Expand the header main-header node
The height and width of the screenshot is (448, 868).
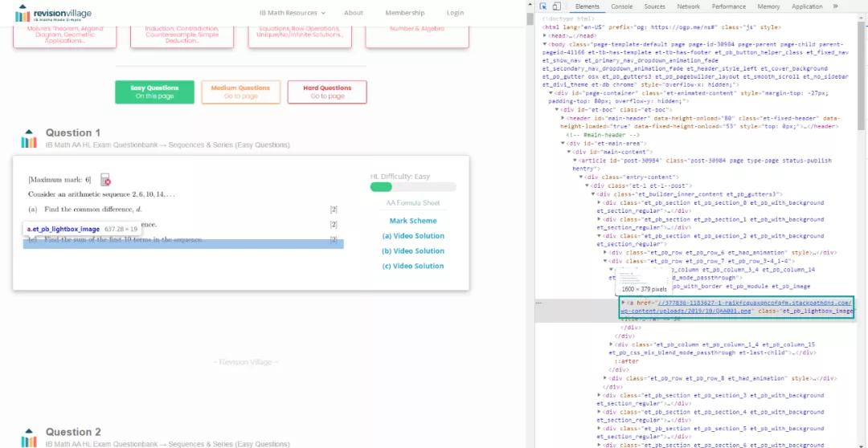click(563, 118)
